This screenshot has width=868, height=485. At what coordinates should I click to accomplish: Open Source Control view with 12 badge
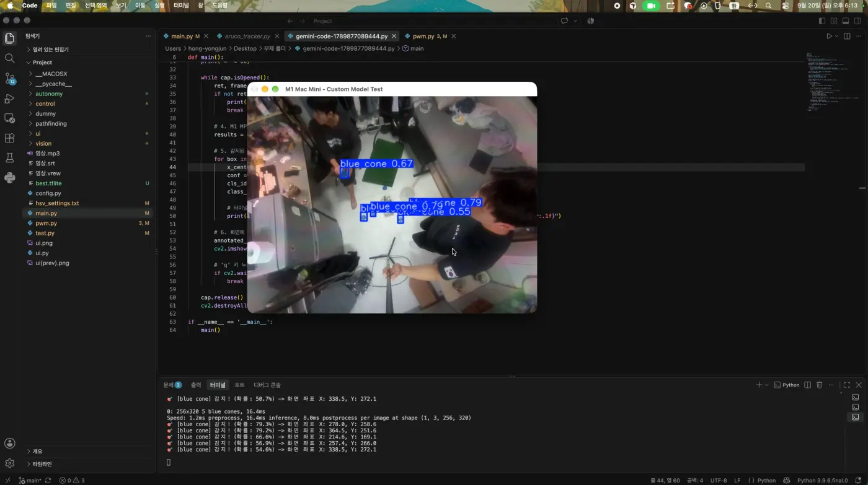point(9,78)
